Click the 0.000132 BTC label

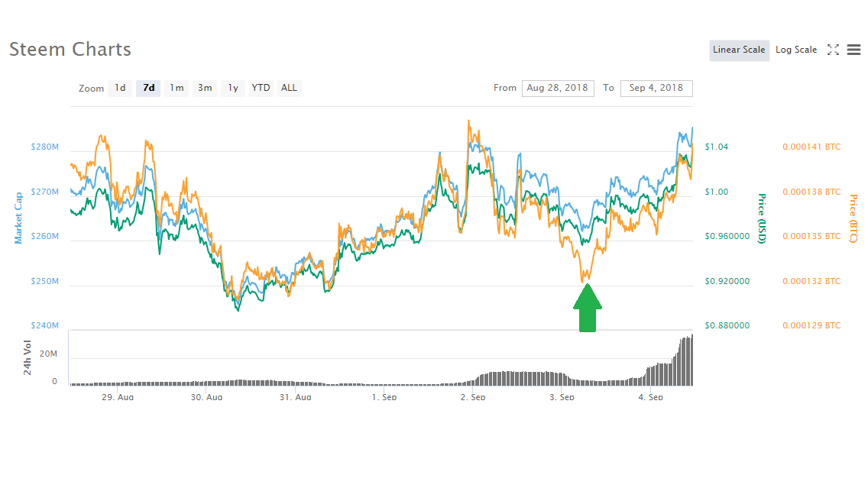pos(811,281)
